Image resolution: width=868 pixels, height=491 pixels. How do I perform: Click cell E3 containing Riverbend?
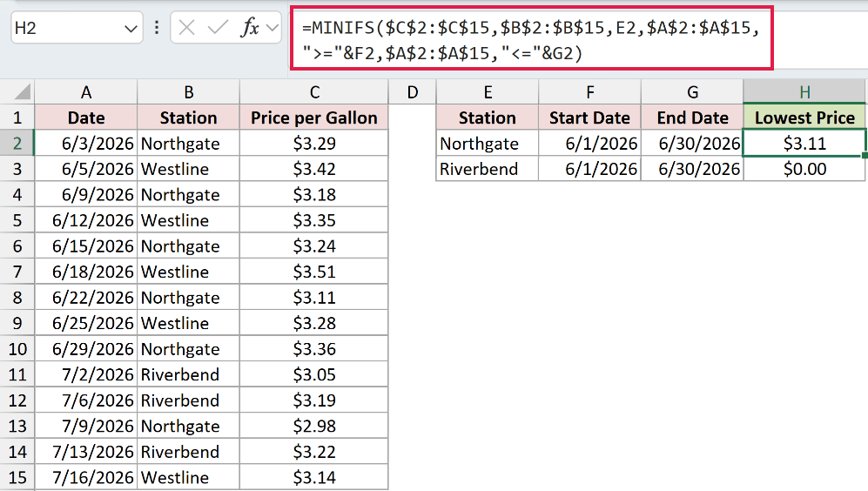point(488,169)
